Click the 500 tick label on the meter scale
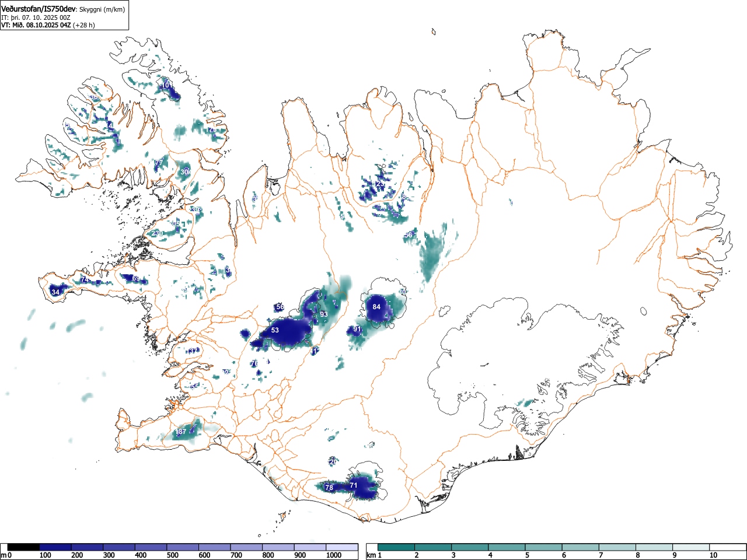747x560 pixels. click(x=172, y=555)
